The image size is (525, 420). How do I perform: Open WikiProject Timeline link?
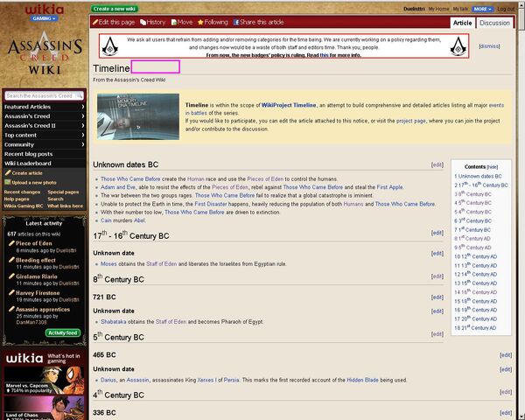pos(289,105)
